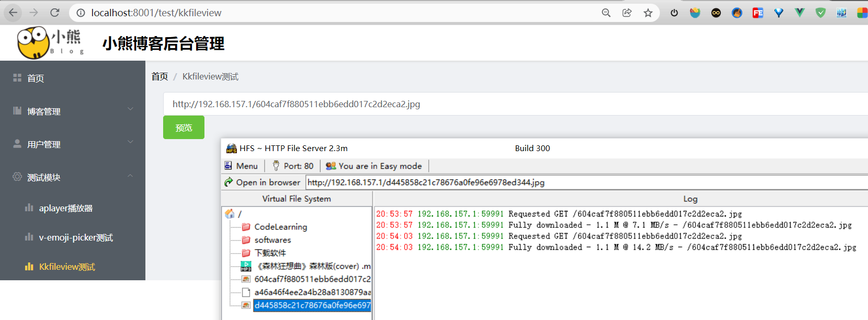The width and height of the screenshot is (868, 320).
Task: Click the 7.1 MB/s Fully downloaded log line
Action: point(613,225)
